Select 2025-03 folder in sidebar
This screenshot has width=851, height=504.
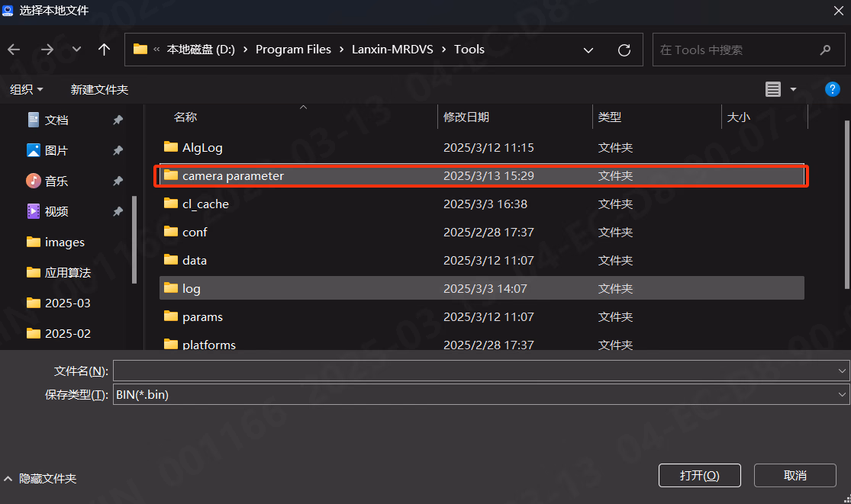[67, 303]
